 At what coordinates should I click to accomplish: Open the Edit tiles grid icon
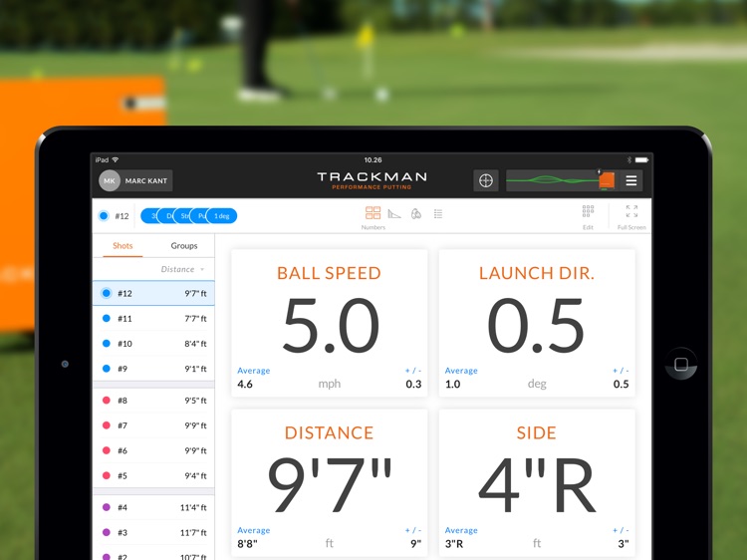click(588, 211)
